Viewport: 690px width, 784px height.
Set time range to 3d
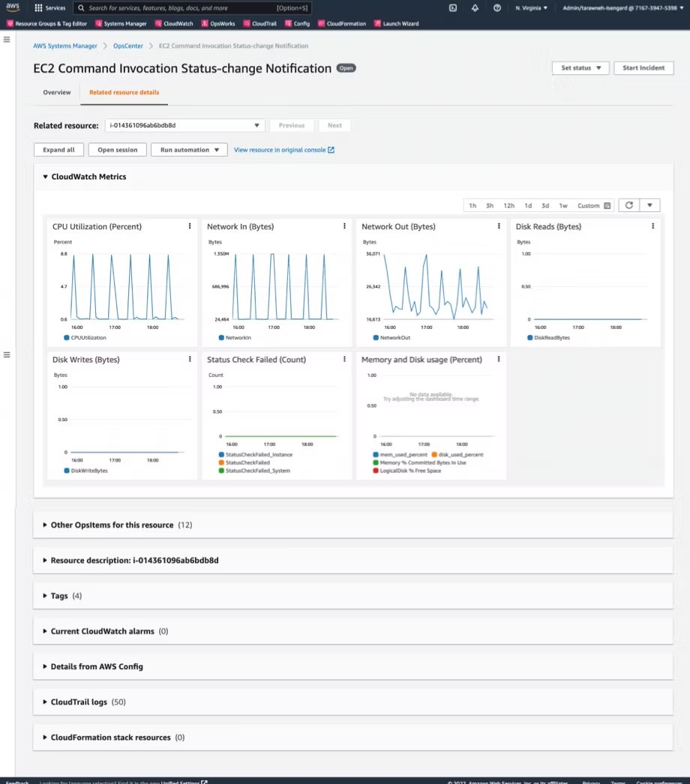point(545,205)
